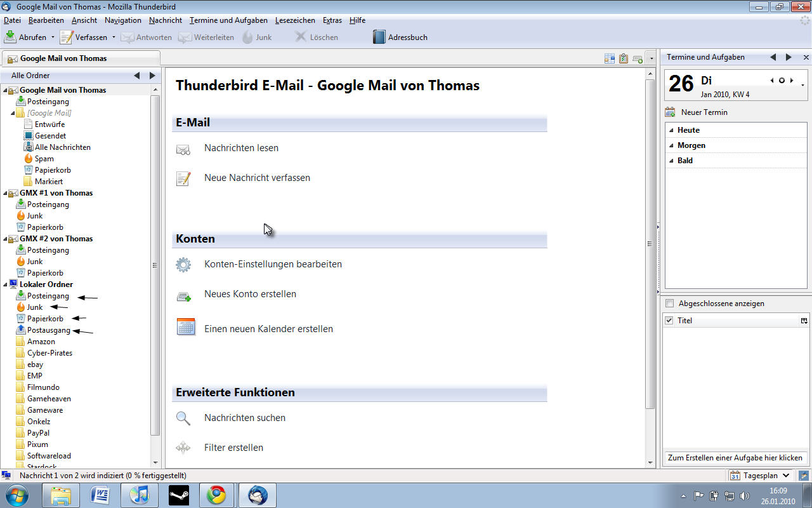Collapse the Morgen section in calendar pane
Screen dimensions: 812x508
pos(672,145)
